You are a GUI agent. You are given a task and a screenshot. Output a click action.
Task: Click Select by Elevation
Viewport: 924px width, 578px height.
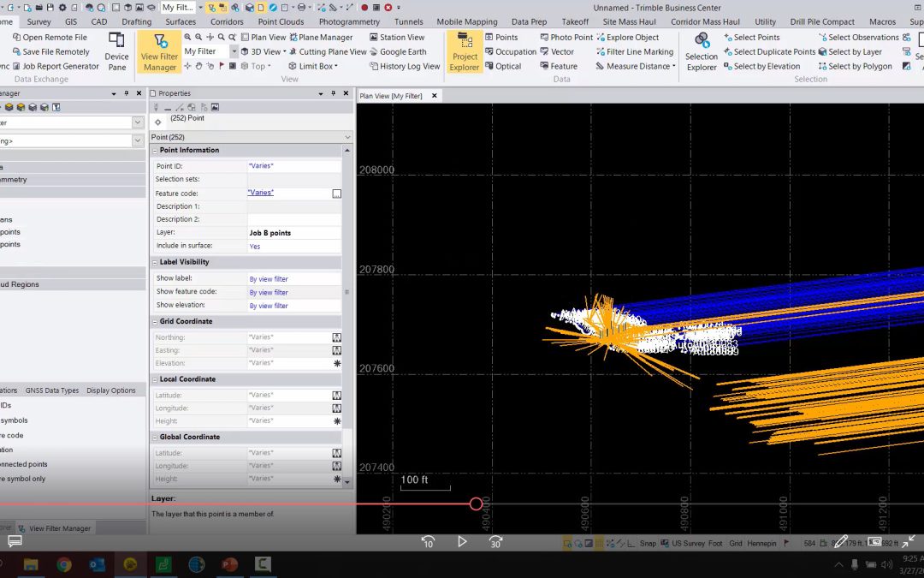(x=762, y=66)
